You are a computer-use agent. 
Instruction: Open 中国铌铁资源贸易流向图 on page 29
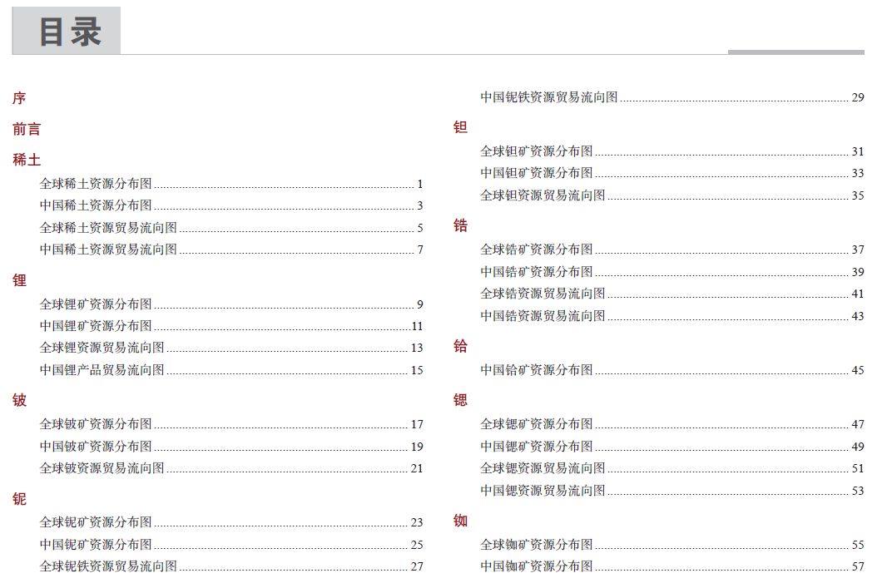(672, 97)
